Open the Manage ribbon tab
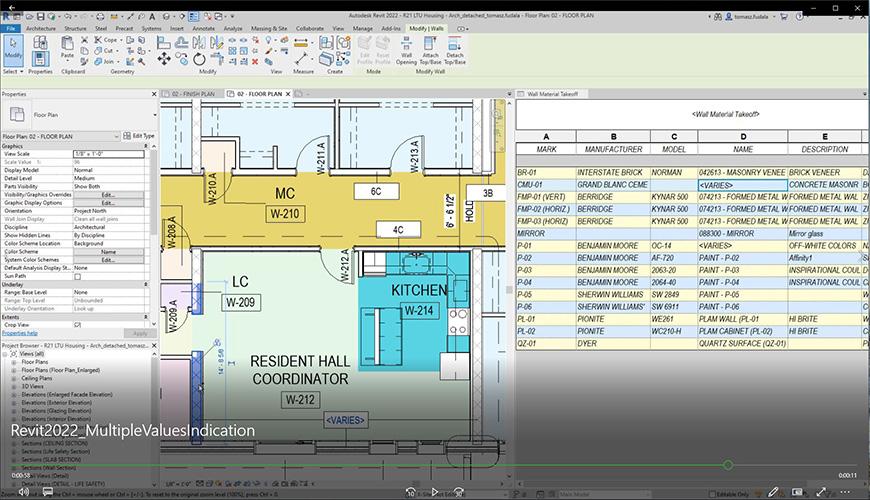The height and width of the screenshot is (500, 870). 362,28
